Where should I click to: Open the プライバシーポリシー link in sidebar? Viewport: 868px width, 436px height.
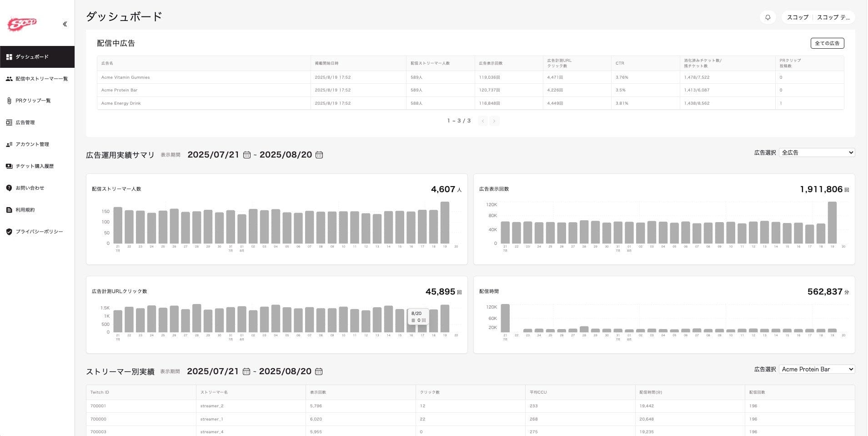(39, 232)
